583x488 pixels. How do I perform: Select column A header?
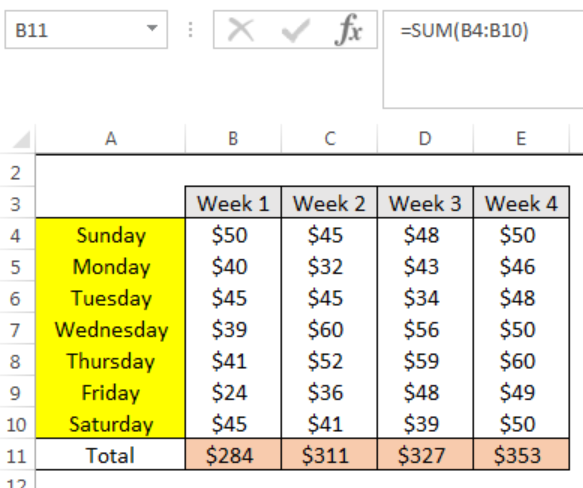(110, 139)
